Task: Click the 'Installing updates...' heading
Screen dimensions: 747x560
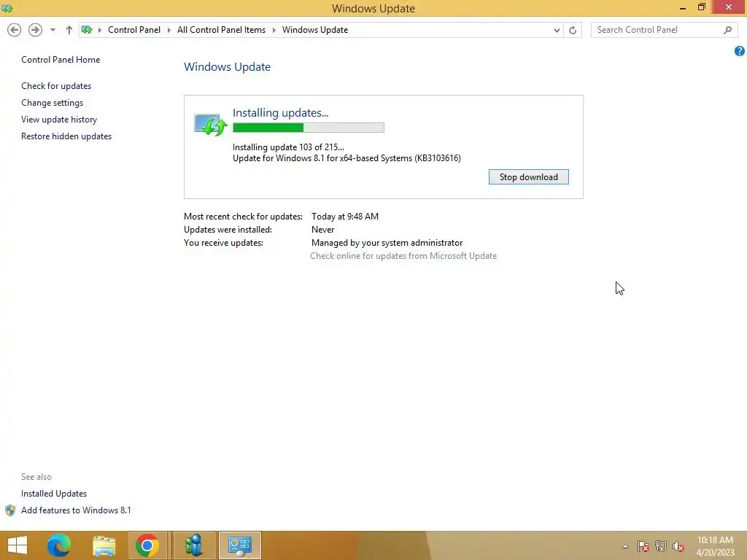Action: (281, 113)
